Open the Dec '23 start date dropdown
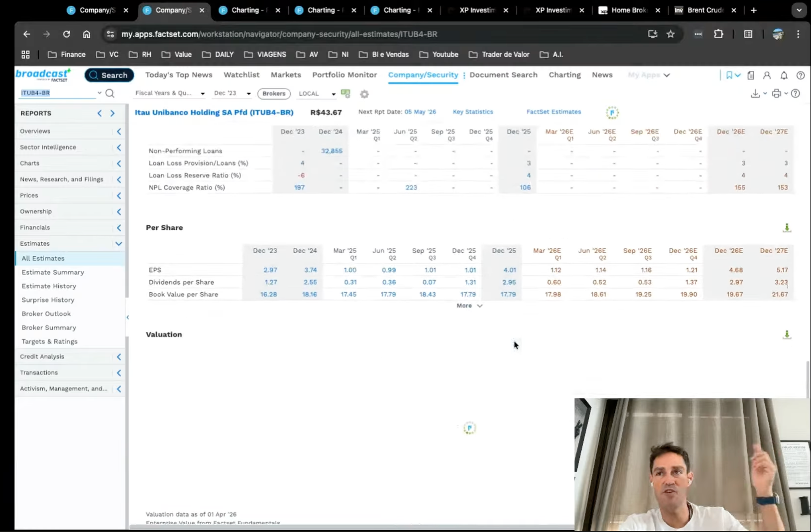 point(232,93)
